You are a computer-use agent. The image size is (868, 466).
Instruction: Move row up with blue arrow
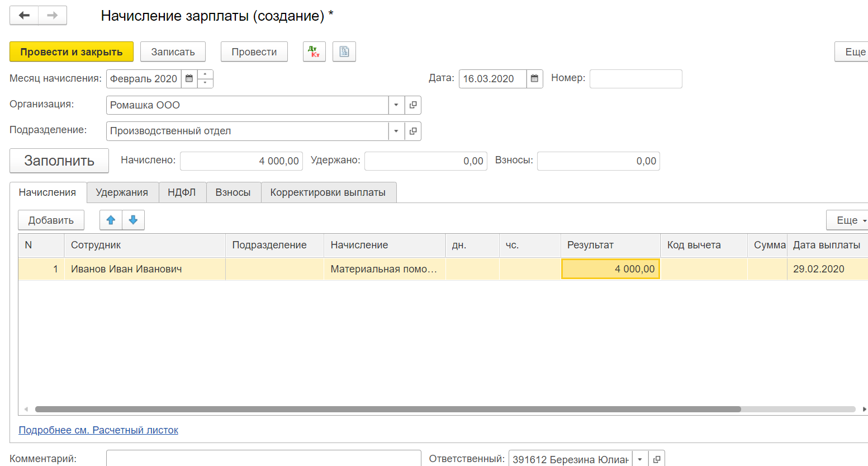point(111,220)
